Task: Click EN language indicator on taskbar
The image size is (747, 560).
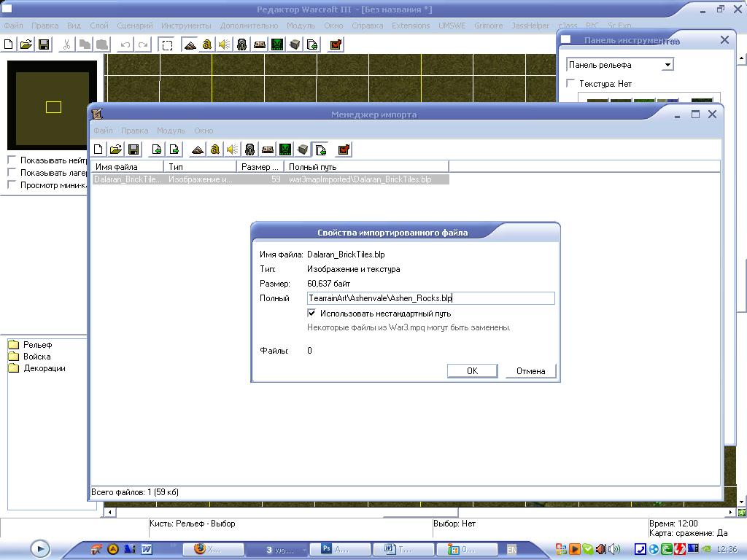Action: point(511,550)
